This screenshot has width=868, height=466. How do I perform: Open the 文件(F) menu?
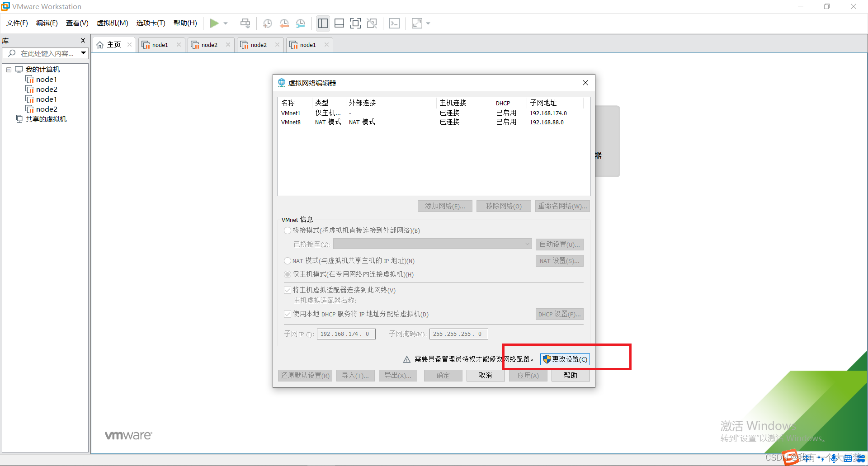(x=17, y=23)
